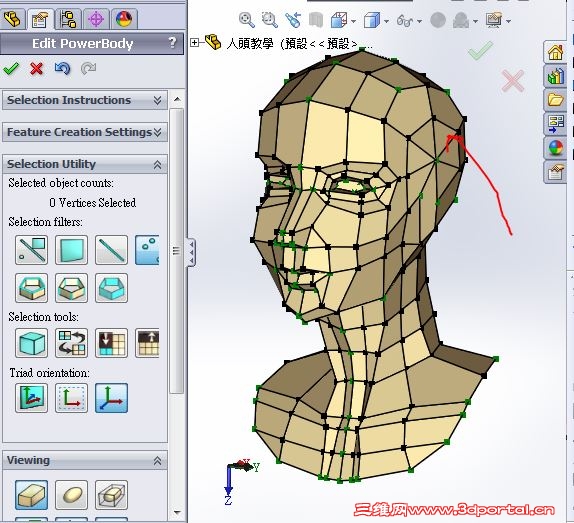Click the scrollbar up arrow
Image resolution: width=574 pixels, height=523 pixels.
(x=177, y=99)
